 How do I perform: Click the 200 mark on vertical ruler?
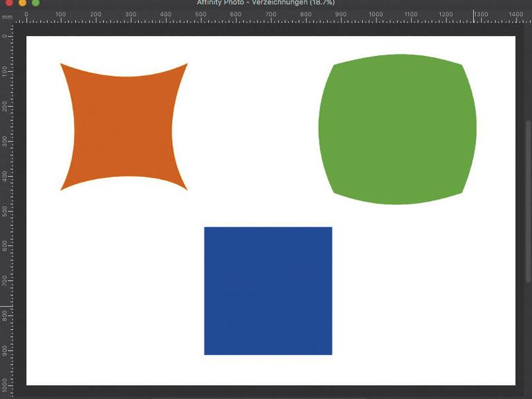[x=6, y=106]
